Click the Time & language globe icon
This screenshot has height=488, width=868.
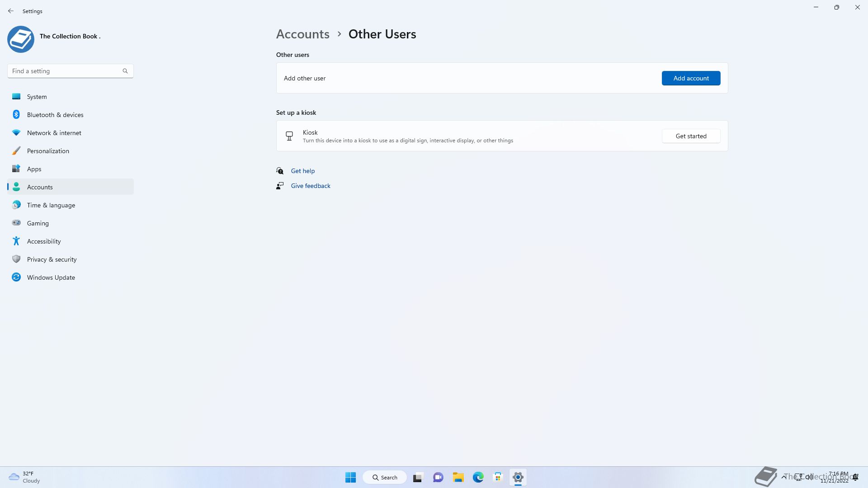[x=16, y=205]
